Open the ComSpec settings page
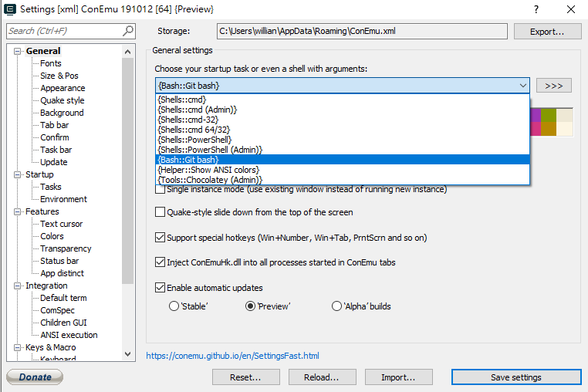The width and height of the screenshot is (588, 392). tap(57, 311)
